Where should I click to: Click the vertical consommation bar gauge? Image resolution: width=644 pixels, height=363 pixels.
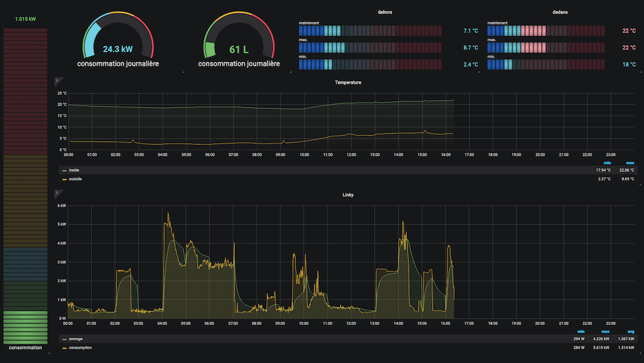(26, 186)
